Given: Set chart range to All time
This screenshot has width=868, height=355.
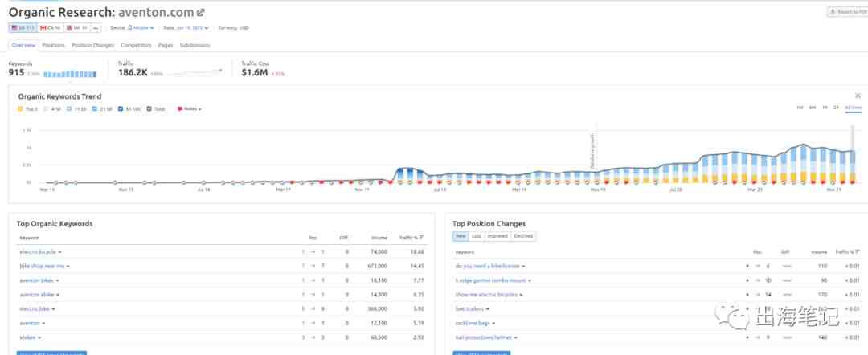Looking at the screenshot, I should click(853, 108).
